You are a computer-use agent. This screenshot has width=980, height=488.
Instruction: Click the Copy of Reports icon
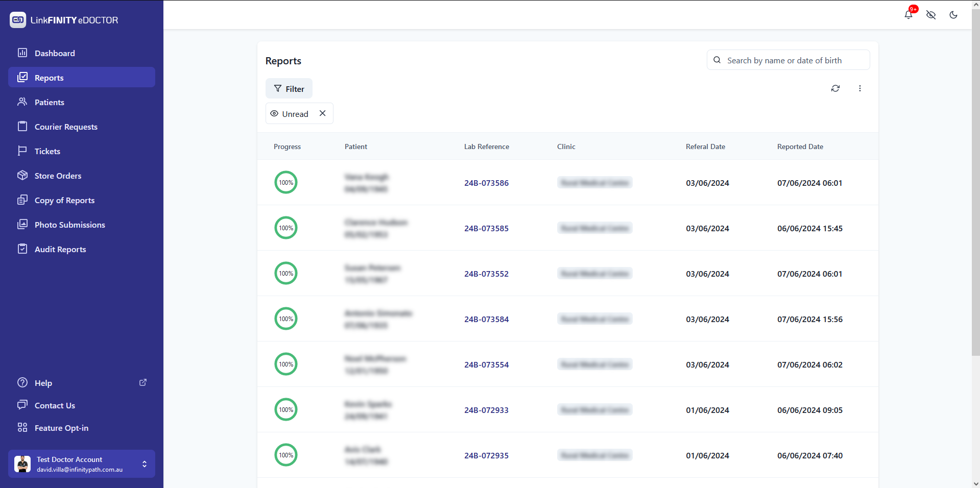pos(22,200)
